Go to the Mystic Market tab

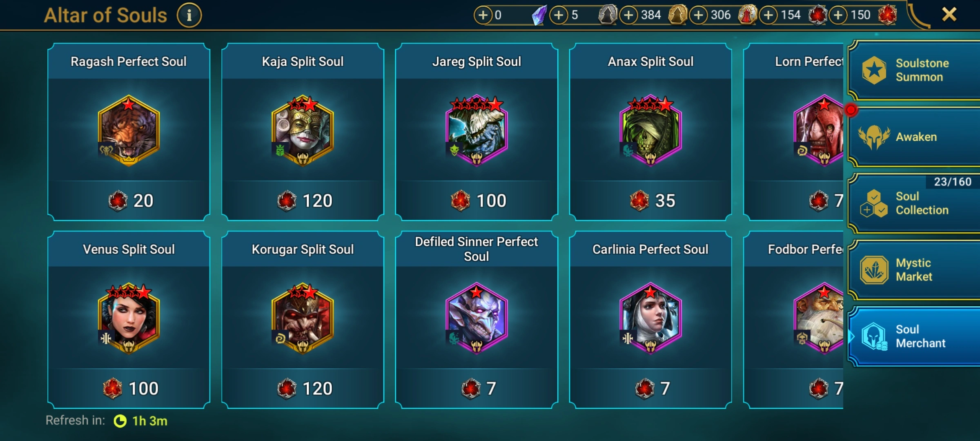pyautogui.click(x=914, y=269)
